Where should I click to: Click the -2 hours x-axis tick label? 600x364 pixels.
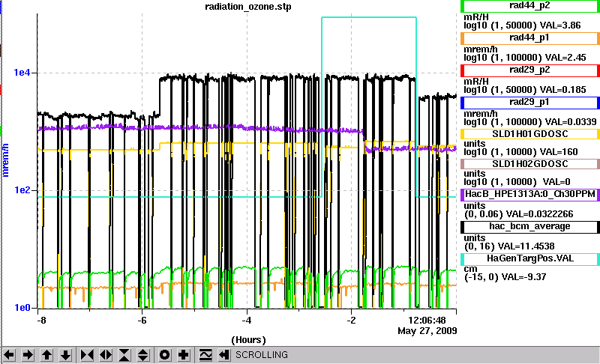[x=351, y=321]
